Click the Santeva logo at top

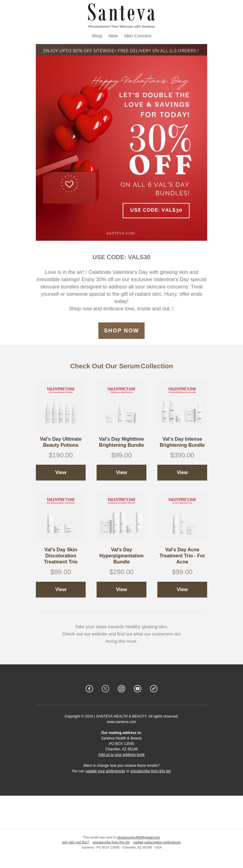122,12
